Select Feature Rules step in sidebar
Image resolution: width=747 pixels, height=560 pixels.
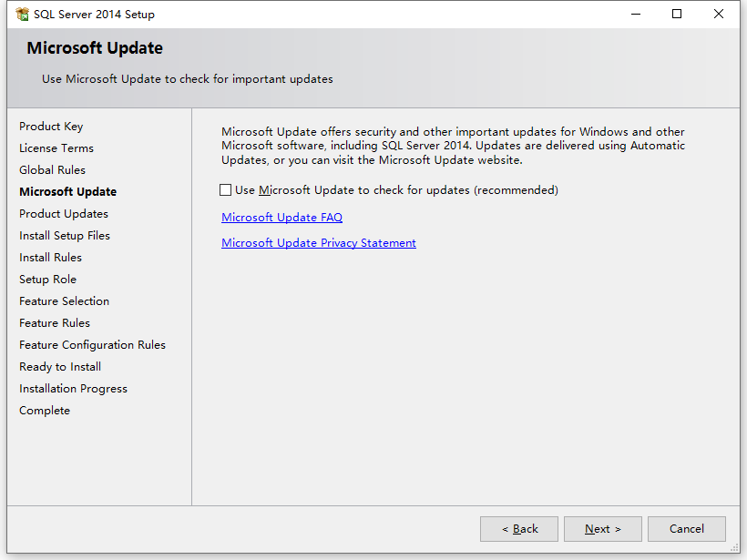pyautogui.click(x=55, y=323)
